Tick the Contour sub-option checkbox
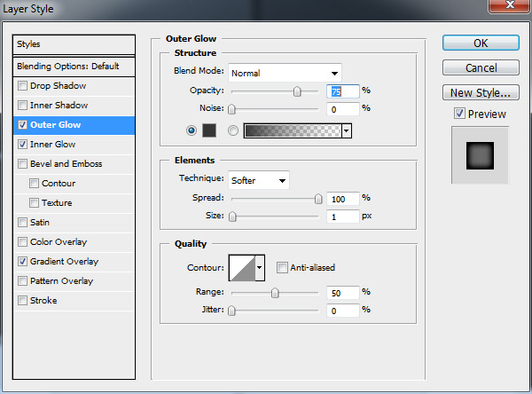 point(34,184)
